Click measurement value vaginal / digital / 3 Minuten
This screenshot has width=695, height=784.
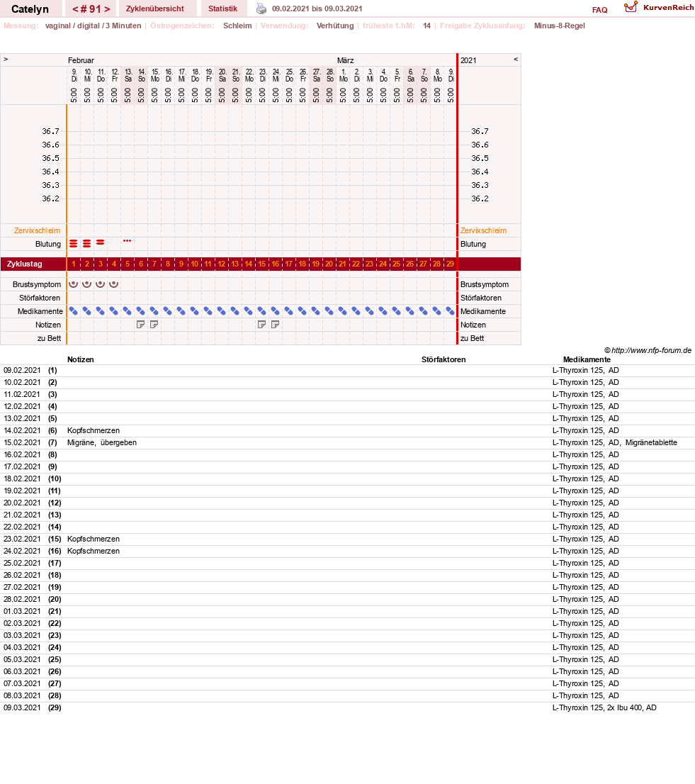94,26
